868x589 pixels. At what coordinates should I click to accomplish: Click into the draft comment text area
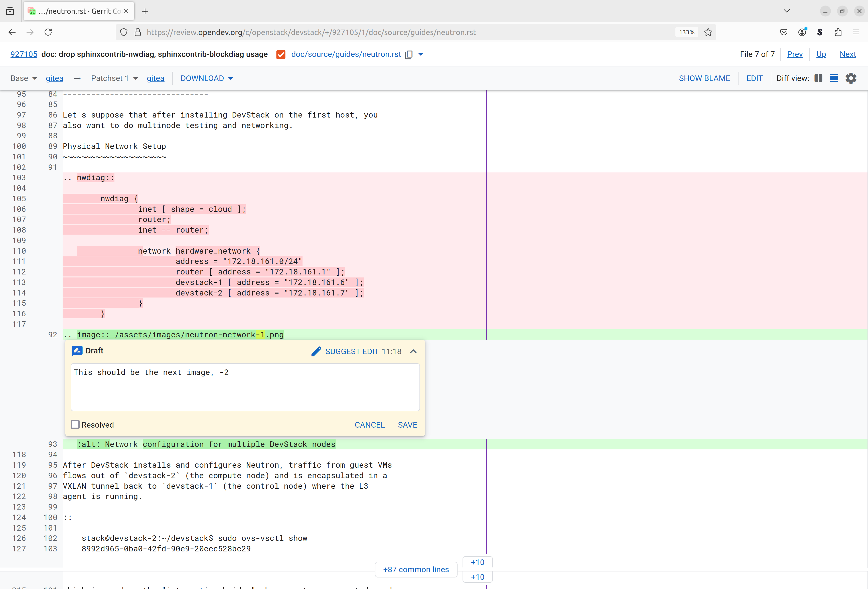coord(245,387)
